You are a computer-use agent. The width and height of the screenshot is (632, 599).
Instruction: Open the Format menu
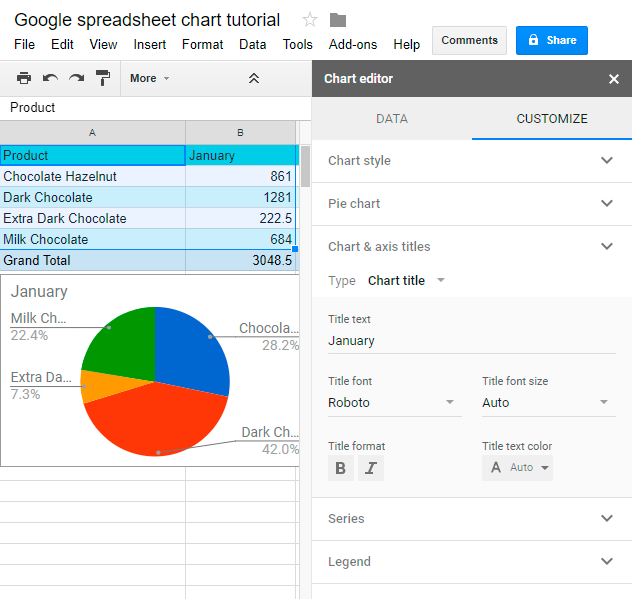tap(202, 44)
